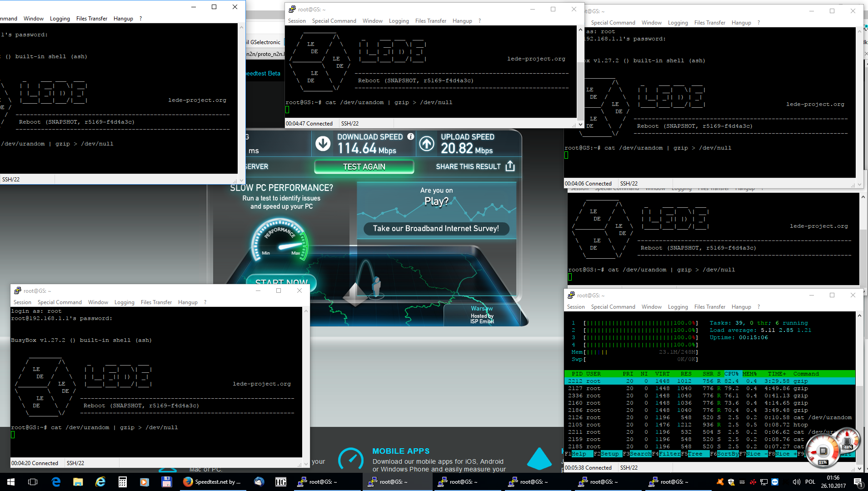Launch Internet Explorer from the taskbar
The height and width of the screenshot is (491, 868).
[100, 482]
